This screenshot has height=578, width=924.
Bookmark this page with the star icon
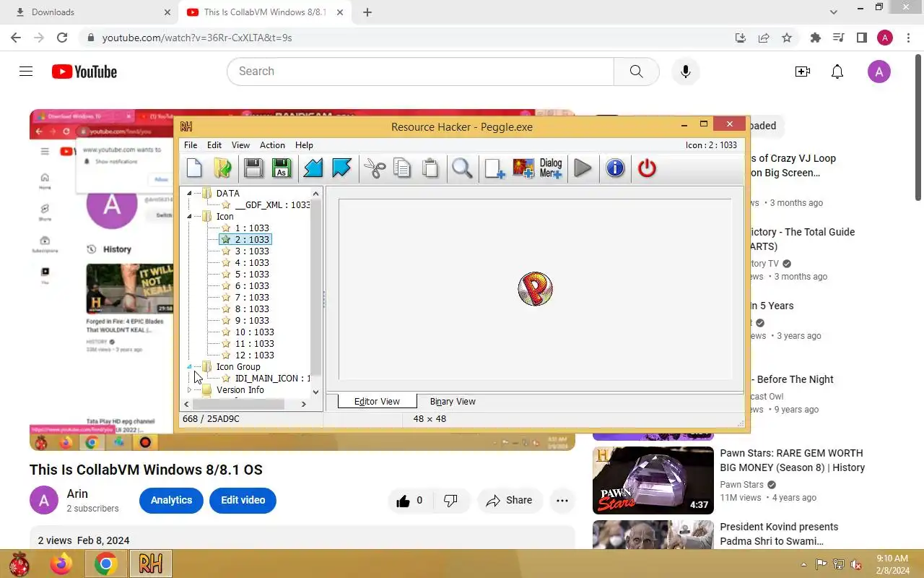(x=787, y=38)
